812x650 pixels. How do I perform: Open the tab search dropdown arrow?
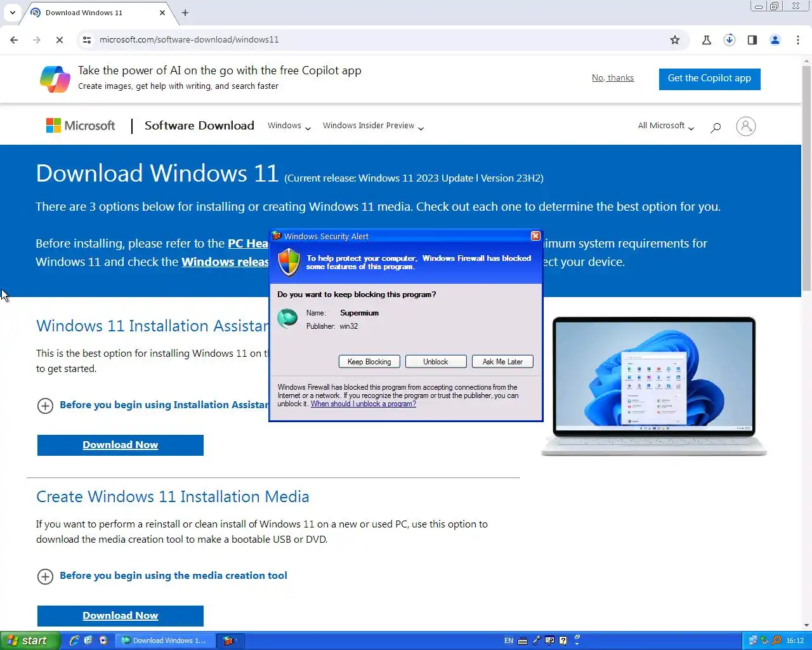(x=12, y=13)
